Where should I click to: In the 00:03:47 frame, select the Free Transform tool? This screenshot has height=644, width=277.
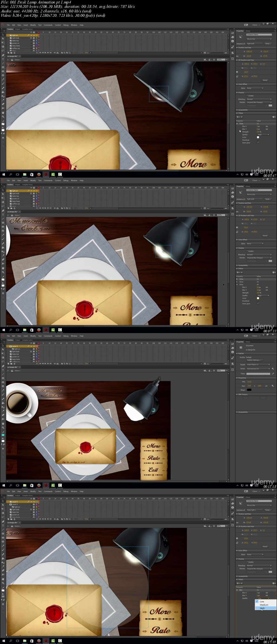(3, 43)
